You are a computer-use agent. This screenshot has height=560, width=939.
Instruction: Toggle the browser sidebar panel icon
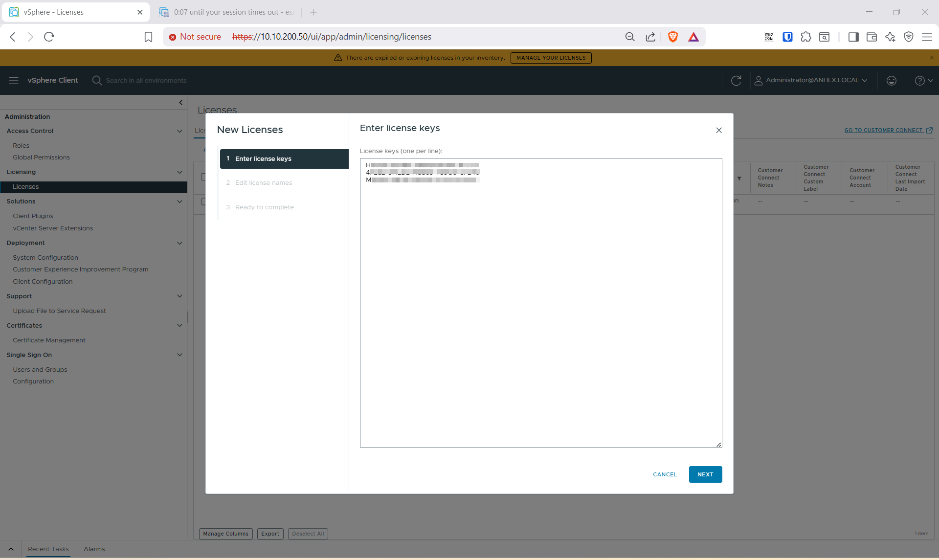pyautogui.click(x=853, y=37)
